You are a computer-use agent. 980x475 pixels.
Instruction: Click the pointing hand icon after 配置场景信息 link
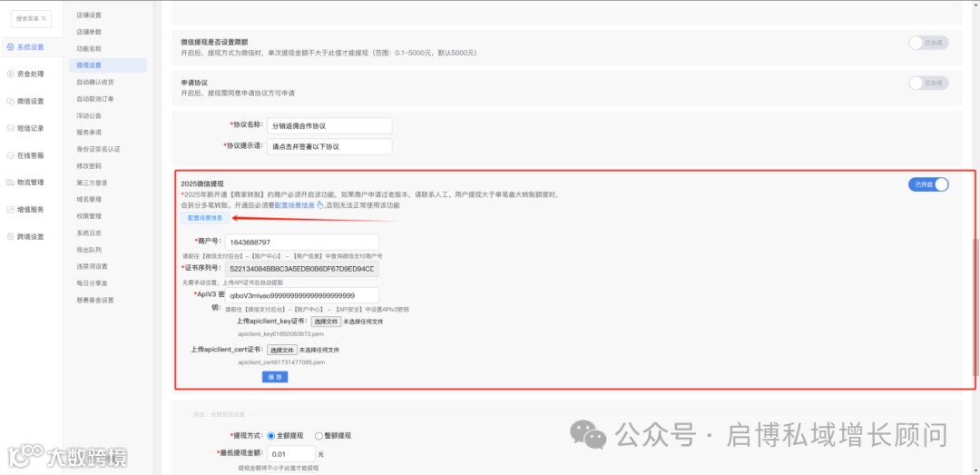pos(320,204)
